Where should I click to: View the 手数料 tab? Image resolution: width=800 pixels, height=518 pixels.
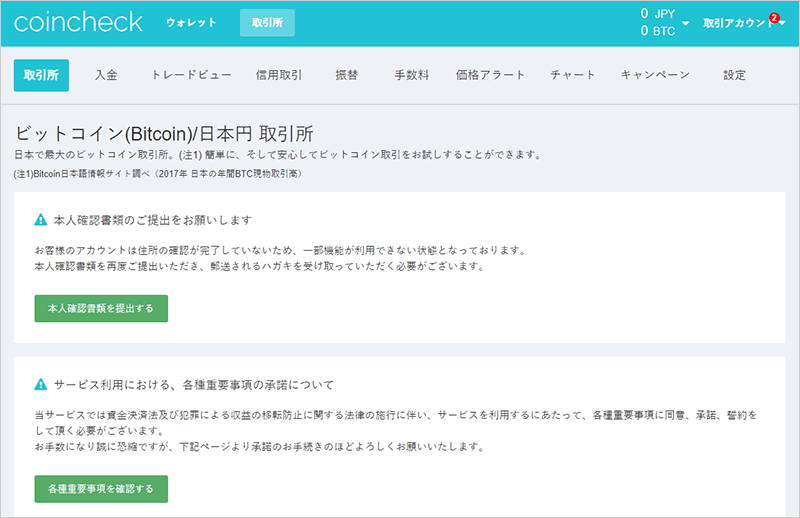(x=412, y=75)
